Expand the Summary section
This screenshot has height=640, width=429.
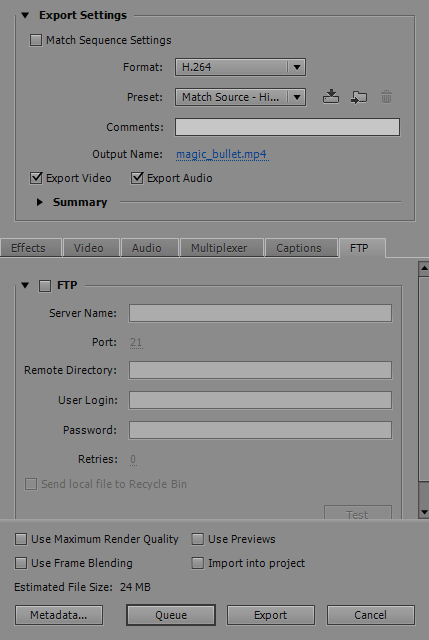coord(40,202)
